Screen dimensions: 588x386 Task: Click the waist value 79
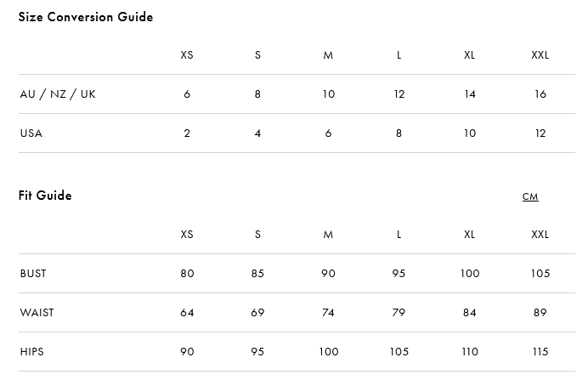coord(399,313)
